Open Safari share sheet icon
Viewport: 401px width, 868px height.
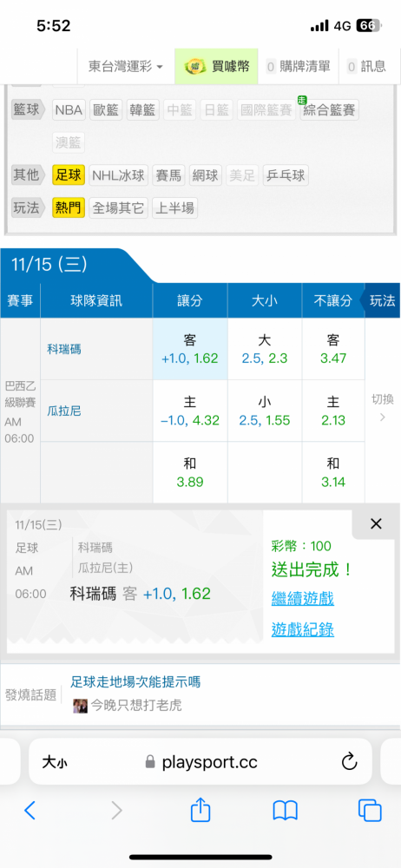[200, 809]
